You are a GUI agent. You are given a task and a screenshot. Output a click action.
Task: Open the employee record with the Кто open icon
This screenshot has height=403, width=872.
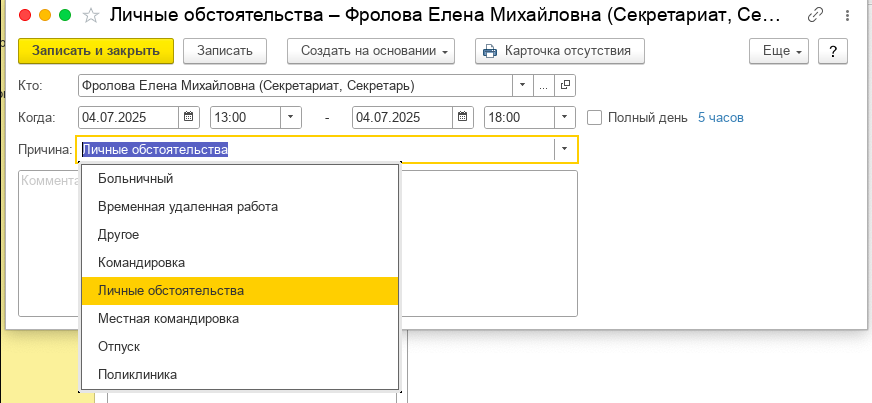click(566, 85)
